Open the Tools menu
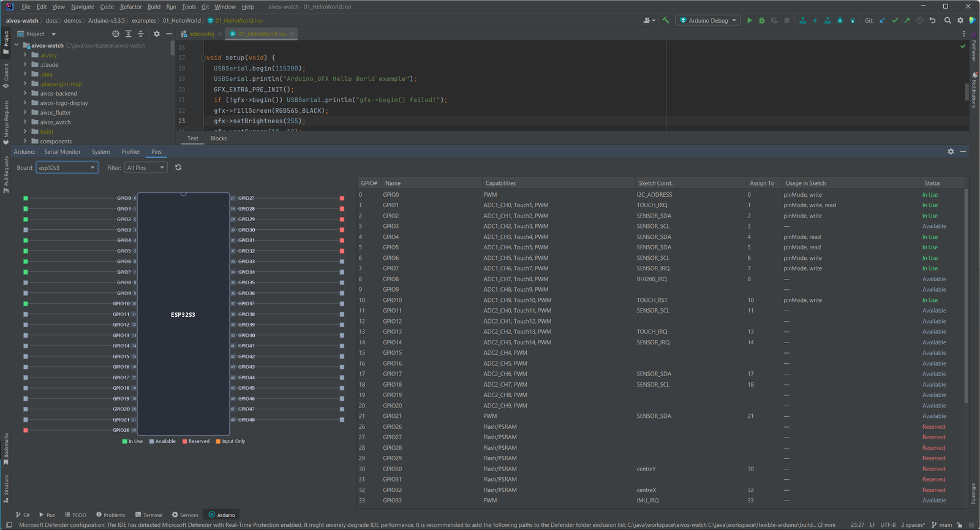The image size is (980, 530). (189, 7)
